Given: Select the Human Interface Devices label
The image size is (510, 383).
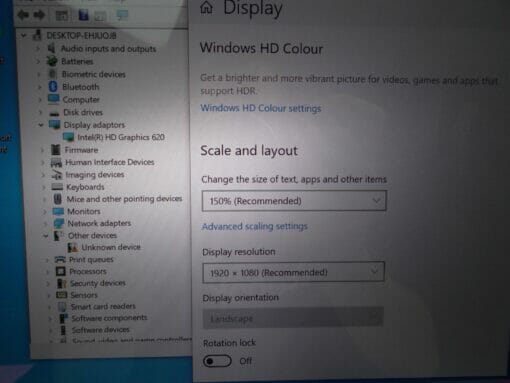Looking at the screenshot, I should [110, 162].
